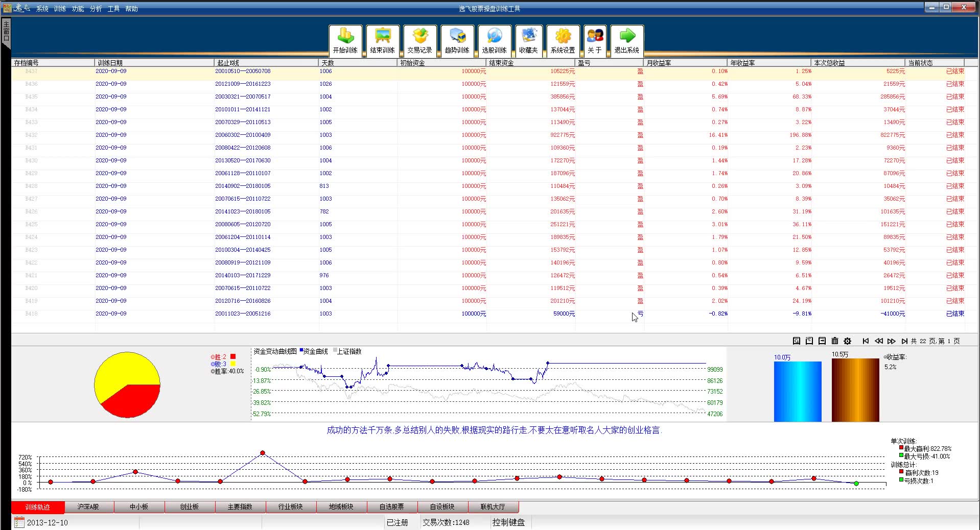Go to the first page of records
This screenshot has height=530, width=980.
pyautogui.click(x=866, y=341)
